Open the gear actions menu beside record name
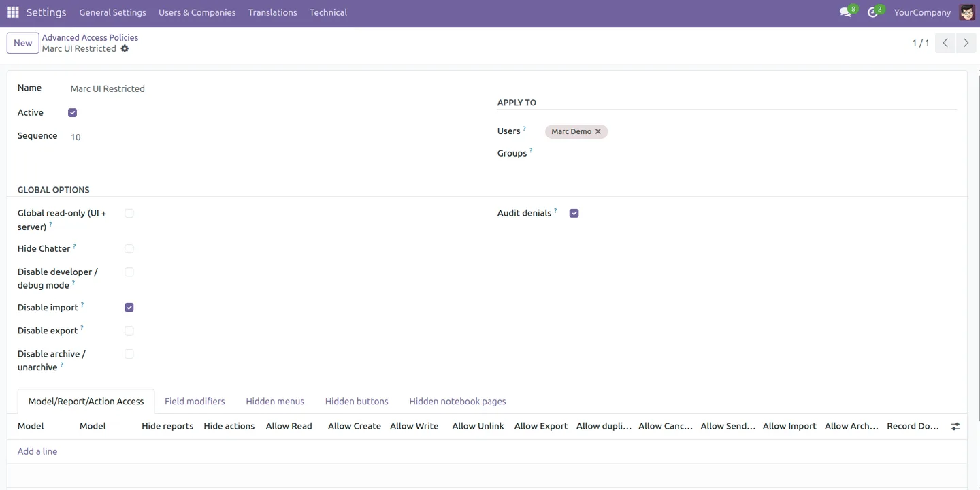This screenshot has width=980, height=490. click(125, 49)
